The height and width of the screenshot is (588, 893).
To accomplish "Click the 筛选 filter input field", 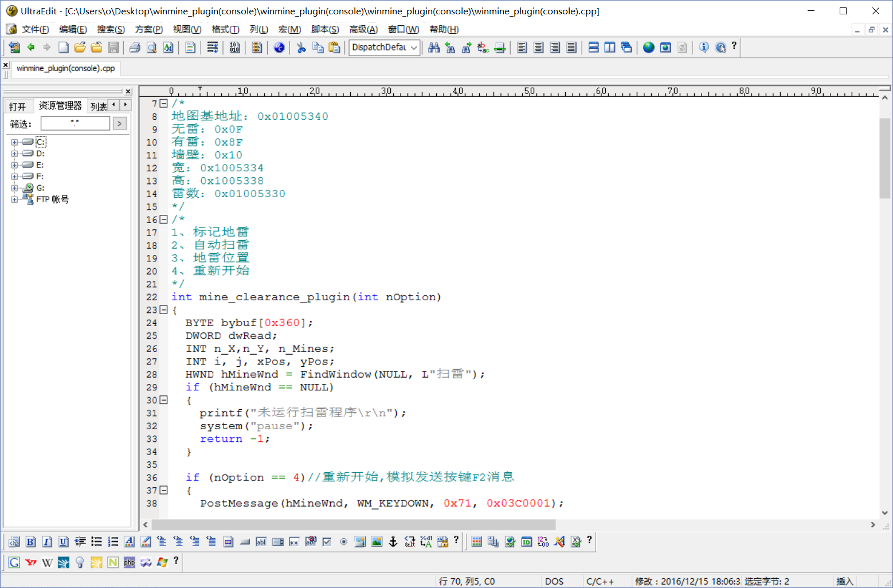I will click(75, 123).
